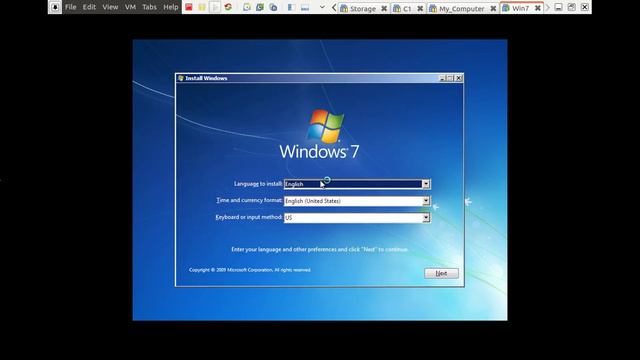Click the 'Time and currency format:' label
This screenshot has width=640, height=360.
249,200
